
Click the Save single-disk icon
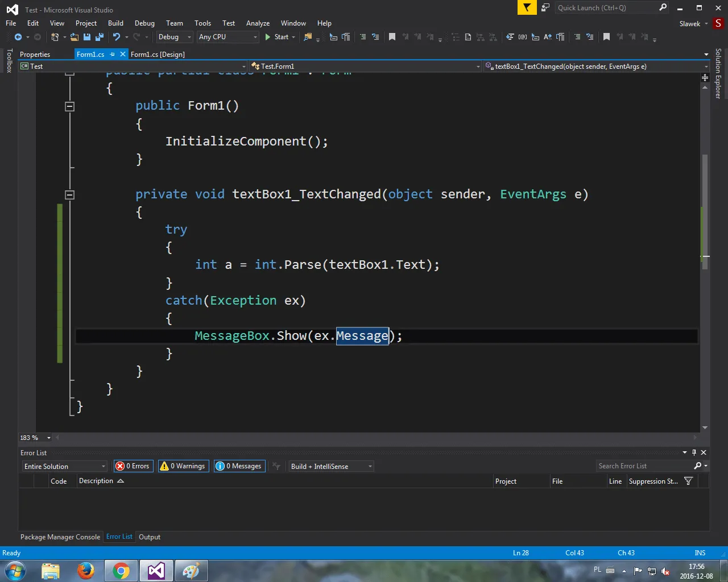click(x=87, y=37)
